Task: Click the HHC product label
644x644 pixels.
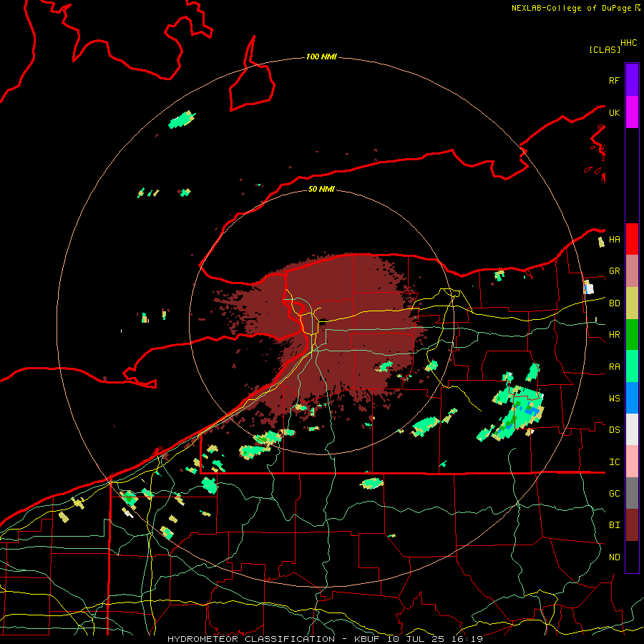Action: (629, 43)
